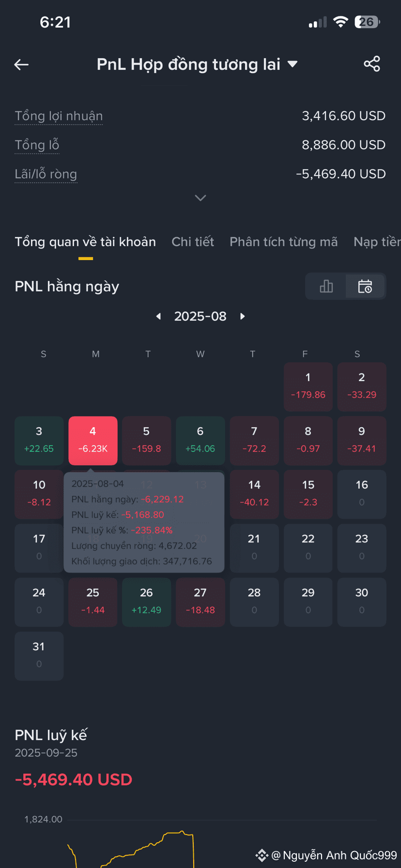
Task: Select August 6 with +54.06 profit
Action: coord(200,441)
